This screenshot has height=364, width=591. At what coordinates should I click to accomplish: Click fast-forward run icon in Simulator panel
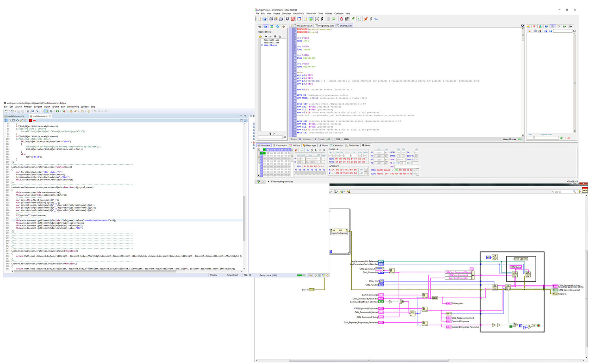(x=324, y=150)
